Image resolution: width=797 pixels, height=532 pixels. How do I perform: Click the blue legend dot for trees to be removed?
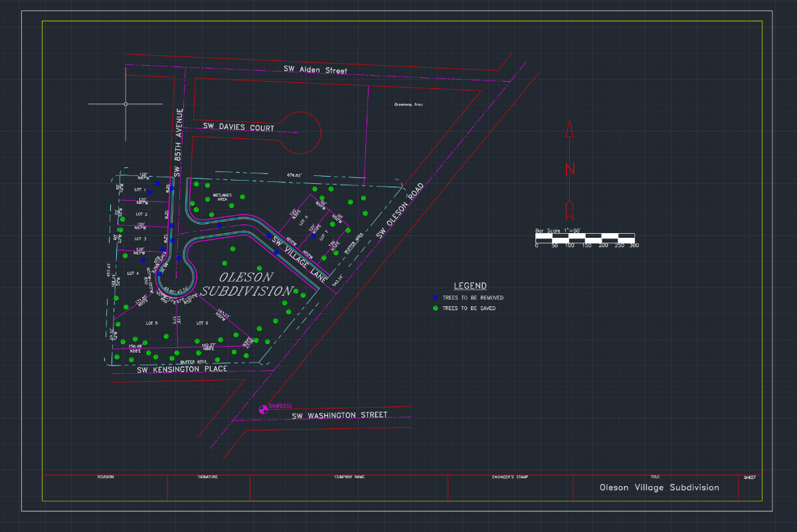tap(435, 298)
